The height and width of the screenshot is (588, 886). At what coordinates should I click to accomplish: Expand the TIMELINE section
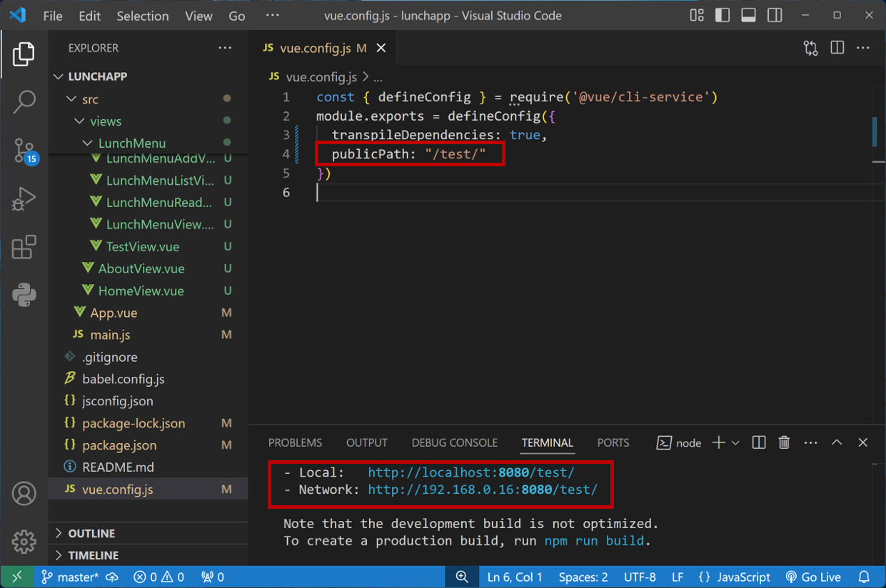click(x=148, y=555)
